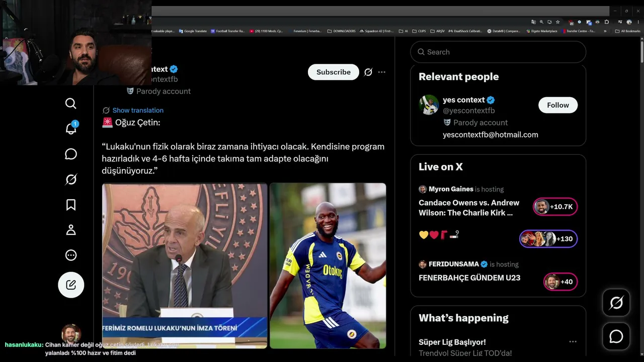Click the @yescontextfb handle
The width and height of the screenshot is (644, 362).
[x=469, y=111]
